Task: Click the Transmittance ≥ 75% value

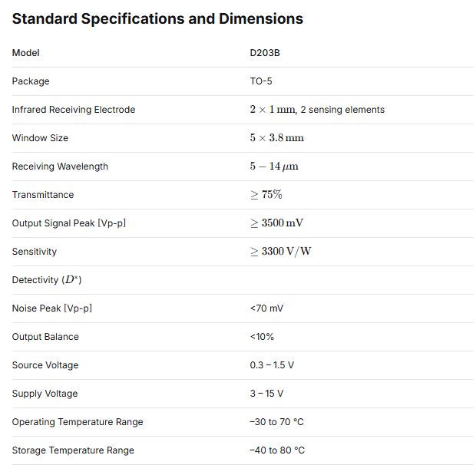Action: tap(266, 195)
